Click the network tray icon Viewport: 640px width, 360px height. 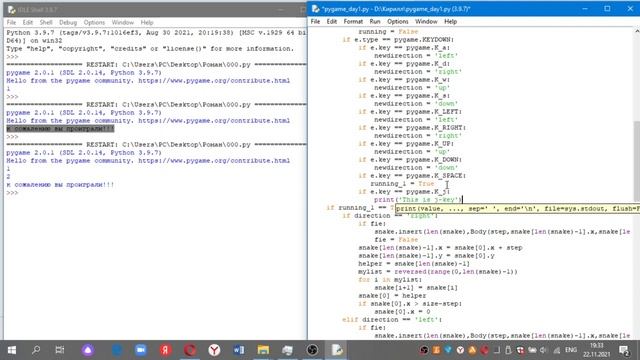[x=556, y=350]
